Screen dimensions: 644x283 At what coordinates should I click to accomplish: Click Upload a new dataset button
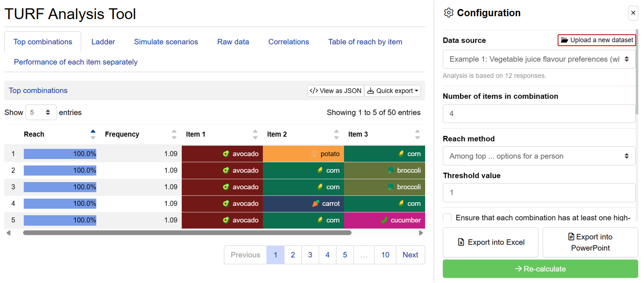click(x=596, y=40)
